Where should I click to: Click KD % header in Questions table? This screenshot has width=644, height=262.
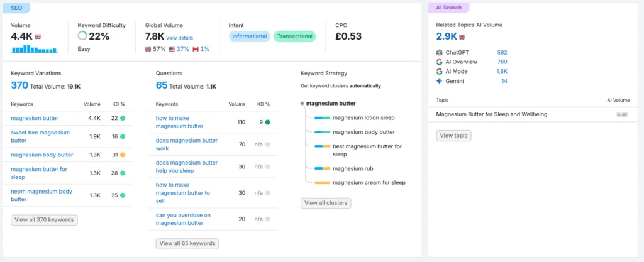point(262,104)
